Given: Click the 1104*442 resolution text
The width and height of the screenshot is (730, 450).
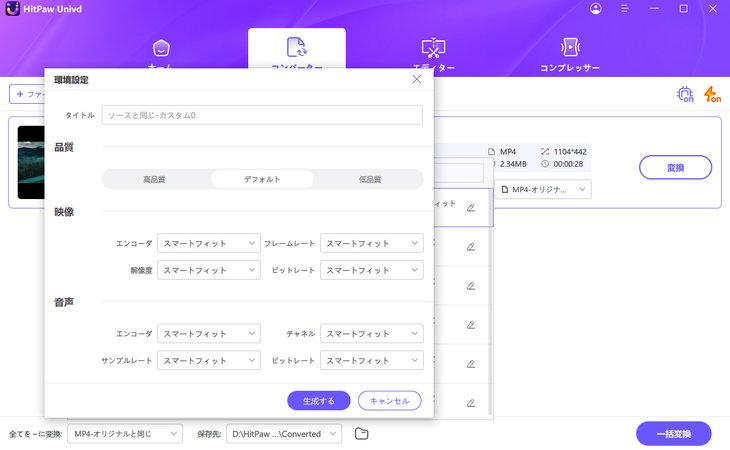Looking at the screenshot, I should 570,152.
